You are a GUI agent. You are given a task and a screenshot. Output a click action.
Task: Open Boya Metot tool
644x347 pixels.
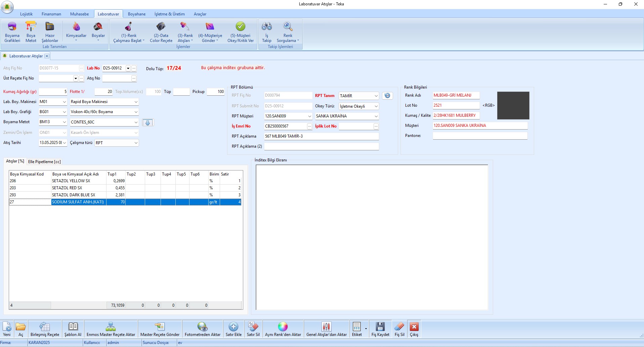[31, 32]
